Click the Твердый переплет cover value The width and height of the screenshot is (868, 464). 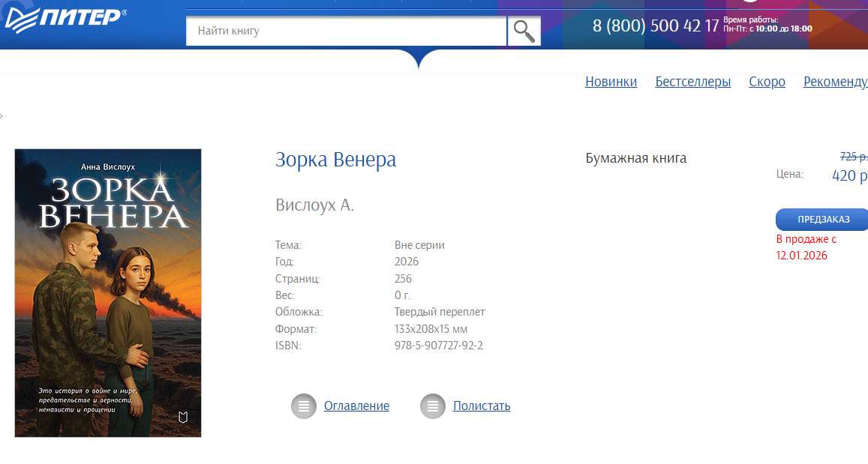440,312
